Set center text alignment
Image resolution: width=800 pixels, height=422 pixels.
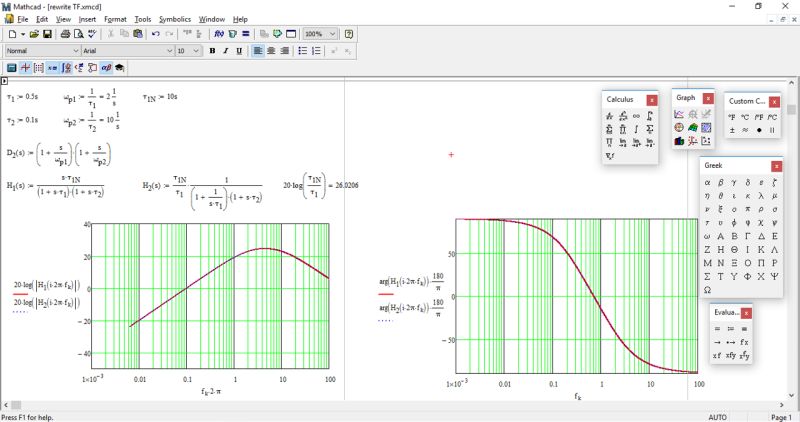click(271, 51)
